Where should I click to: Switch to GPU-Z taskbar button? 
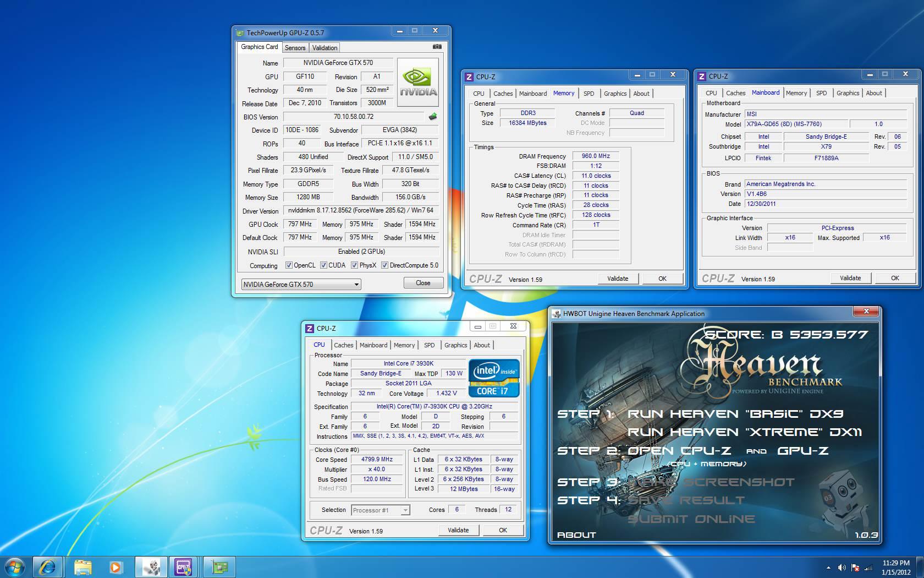[x=219, y=567]
